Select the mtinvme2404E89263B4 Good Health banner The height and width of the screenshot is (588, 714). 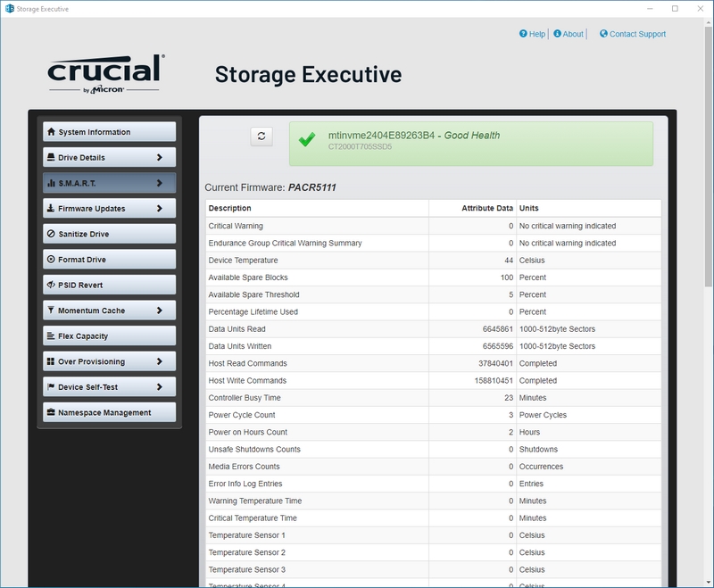coord(471,144)
